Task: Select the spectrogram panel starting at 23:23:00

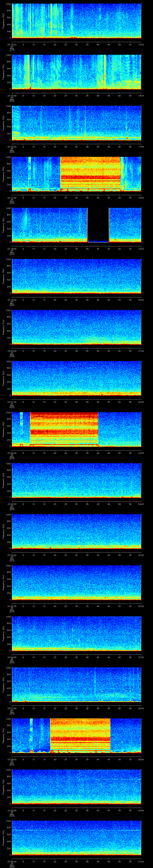Action: (x=76, y=481)
